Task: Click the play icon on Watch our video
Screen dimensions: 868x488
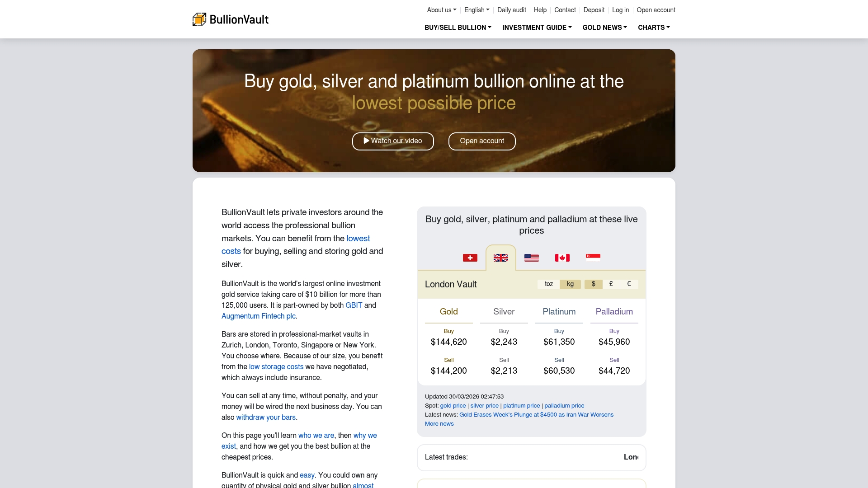Action: [367, 141]
